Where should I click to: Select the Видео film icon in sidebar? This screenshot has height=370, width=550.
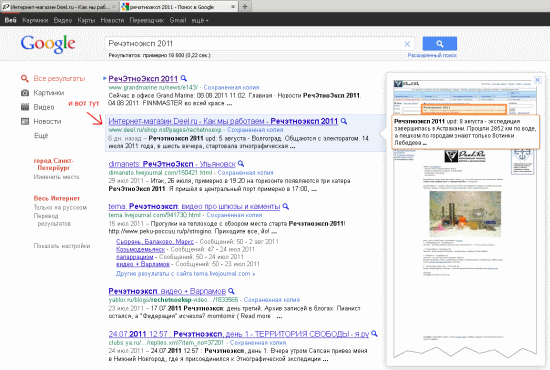pos(25,107)
